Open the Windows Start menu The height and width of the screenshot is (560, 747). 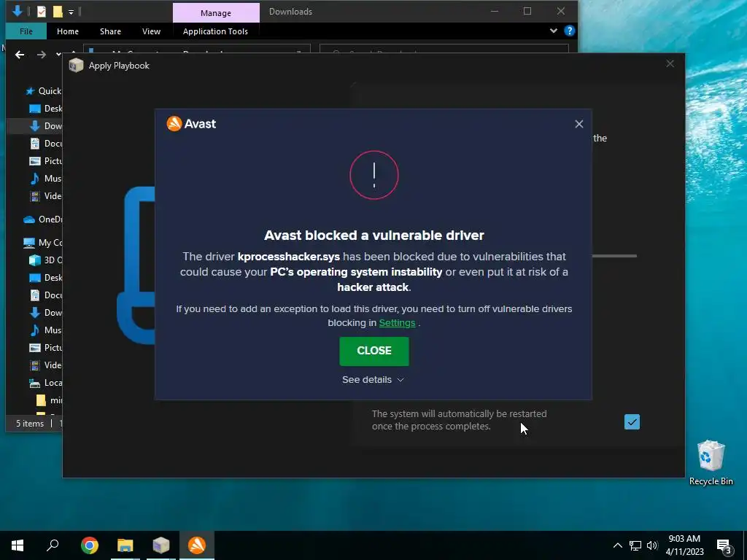(x=18, y=545)
